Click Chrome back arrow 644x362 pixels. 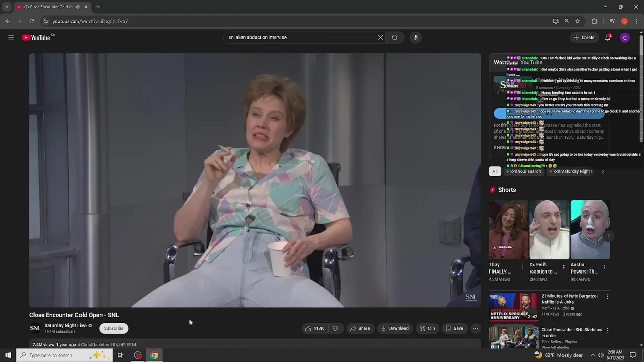[x=7, y=21]
